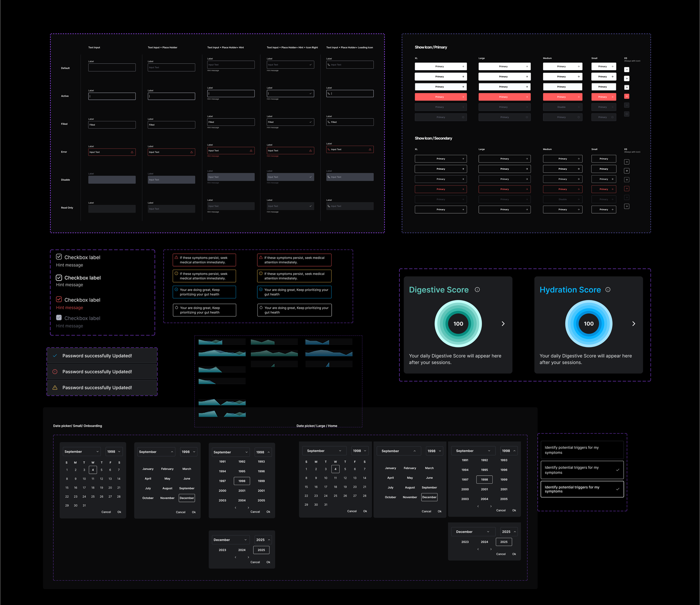Select March from the month grid

[186, 469]
